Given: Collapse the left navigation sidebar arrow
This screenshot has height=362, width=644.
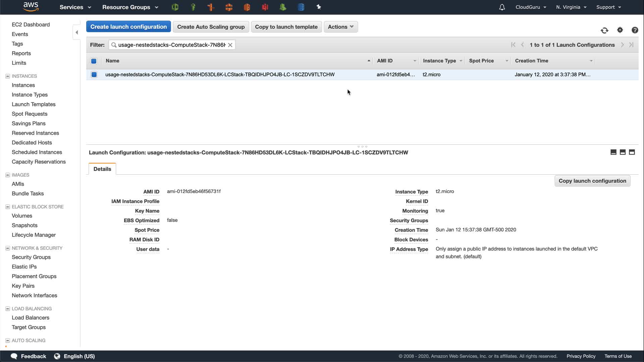Looking at the screenshot, I should (77, 33).
